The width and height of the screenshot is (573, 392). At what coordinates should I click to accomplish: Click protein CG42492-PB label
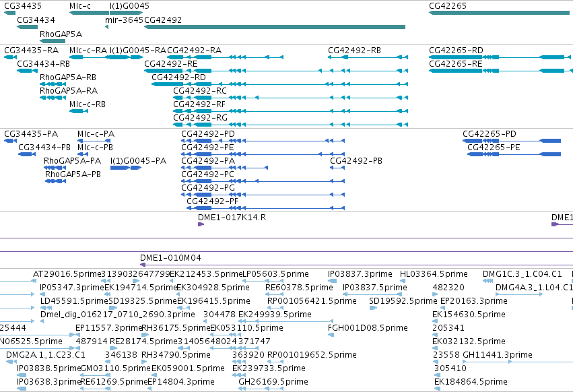point(356,161)
